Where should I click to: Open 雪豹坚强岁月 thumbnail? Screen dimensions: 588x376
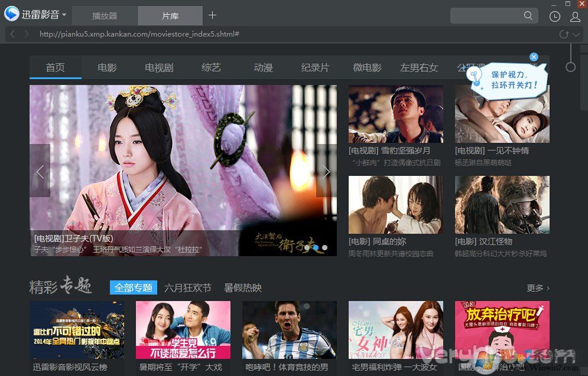pos(395,114)
